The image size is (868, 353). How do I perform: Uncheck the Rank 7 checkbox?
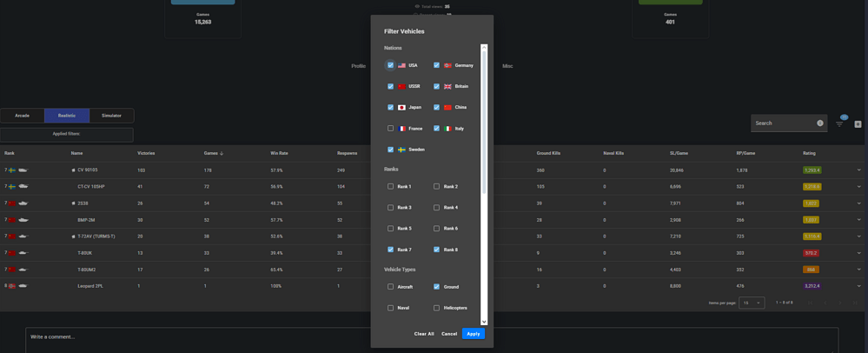pos(390,250)
